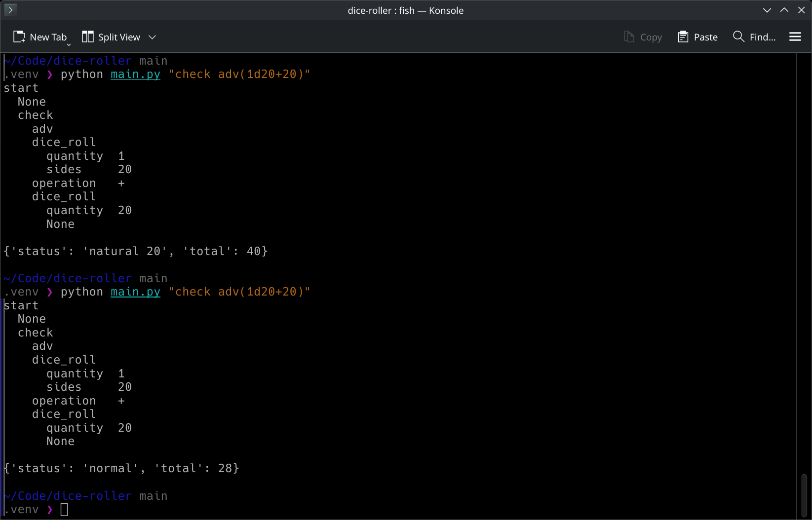Click the second main.py link in command
The image size is (812, 520).
click(x=135, y=292)
